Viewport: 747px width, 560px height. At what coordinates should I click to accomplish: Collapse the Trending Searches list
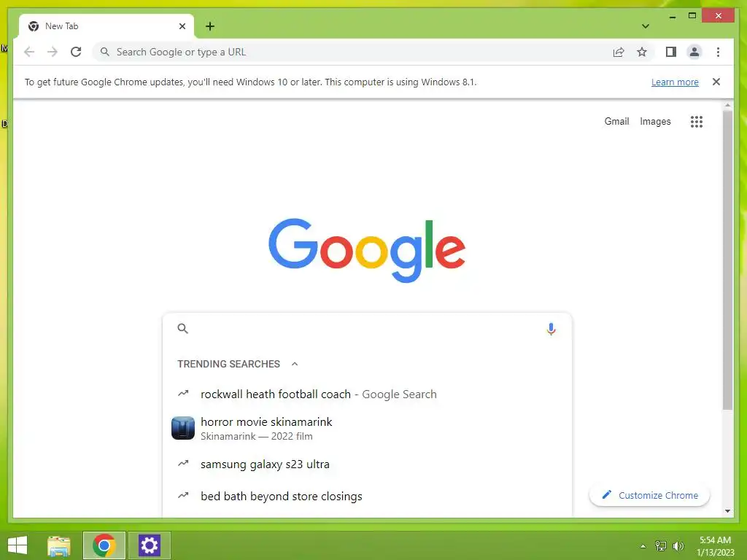(295, 364)
